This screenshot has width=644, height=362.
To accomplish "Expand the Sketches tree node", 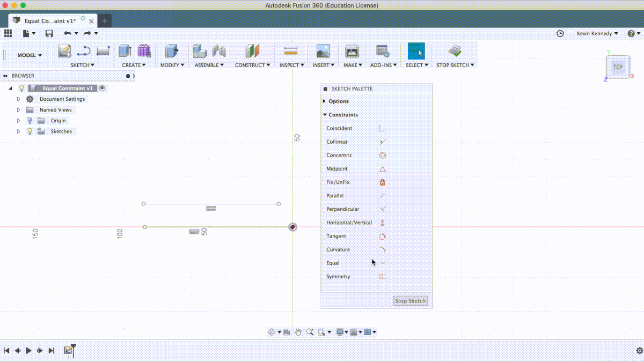I will coord(19,131).
